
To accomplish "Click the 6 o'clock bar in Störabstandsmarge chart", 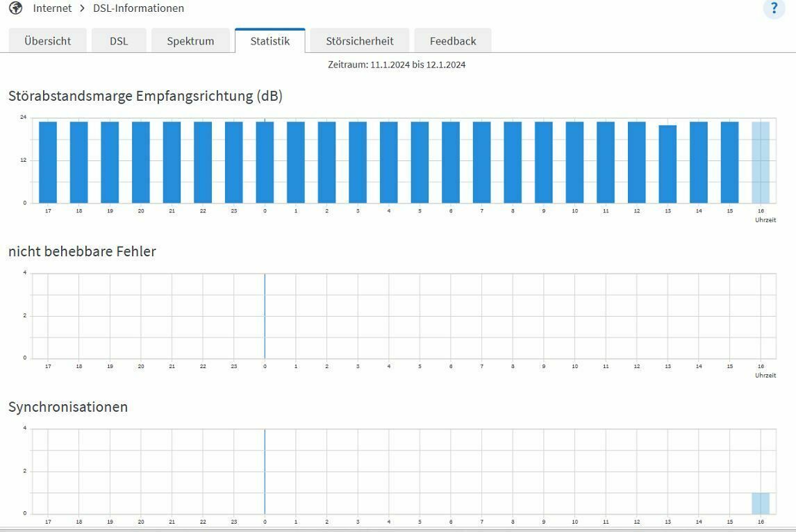I will click(x=451, y=163).
